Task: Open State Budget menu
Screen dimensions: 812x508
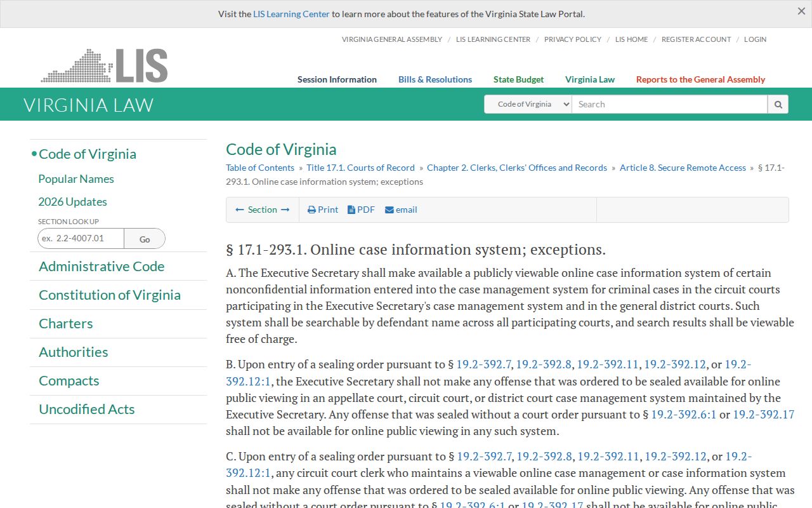Action: 518,79
